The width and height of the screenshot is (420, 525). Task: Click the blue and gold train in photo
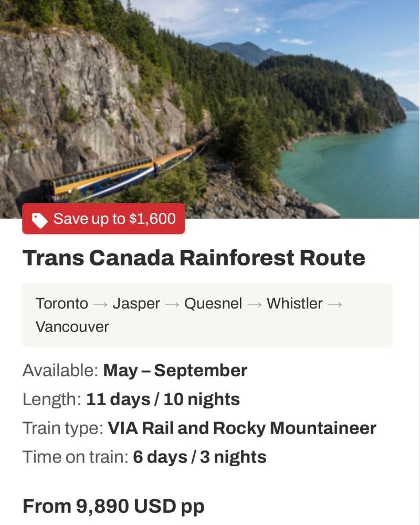click(121, 174)
